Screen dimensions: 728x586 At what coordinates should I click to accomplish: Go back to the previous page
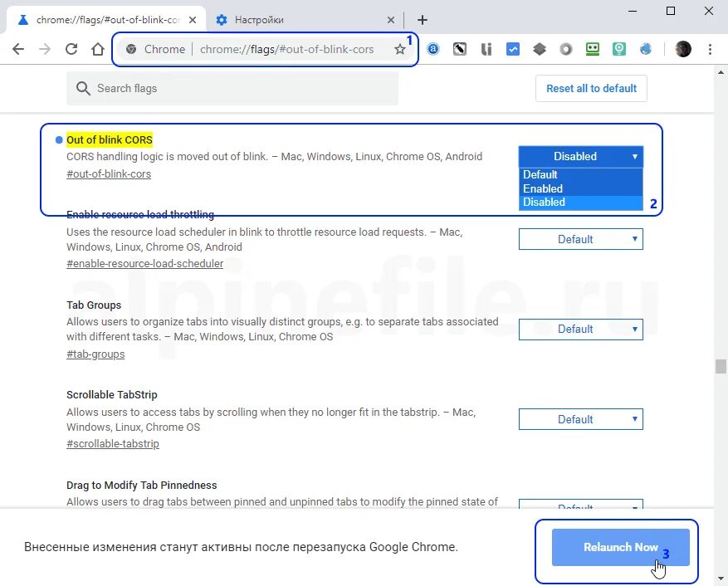[x=18, y=49]
